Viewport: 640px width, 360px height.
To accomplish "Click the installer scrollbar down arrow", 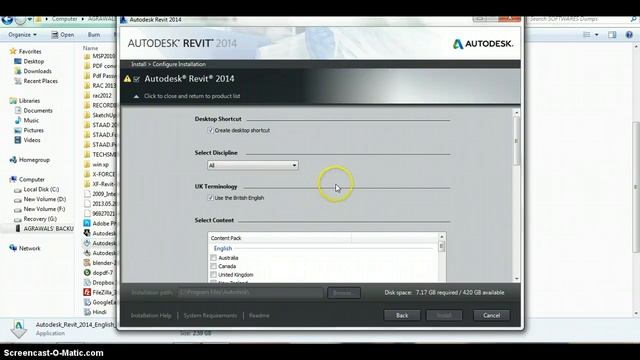I will pyautogui.click(x=517, y=278).
